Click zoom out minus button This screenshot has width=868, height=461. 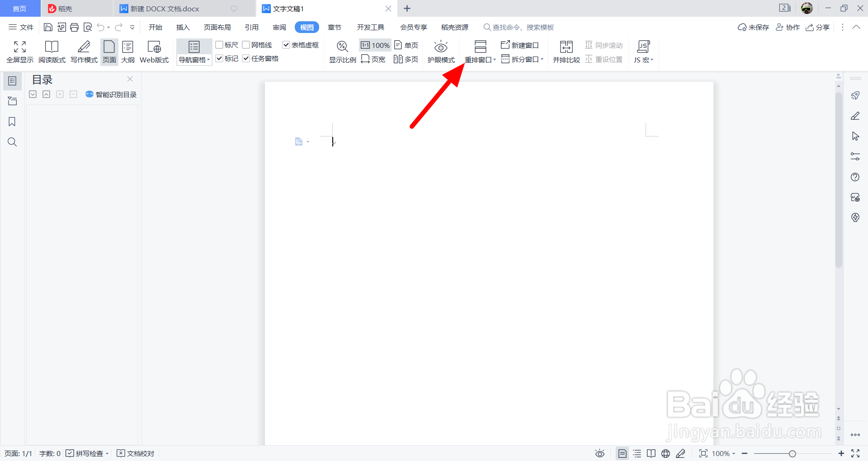click(x=745, y=453)
